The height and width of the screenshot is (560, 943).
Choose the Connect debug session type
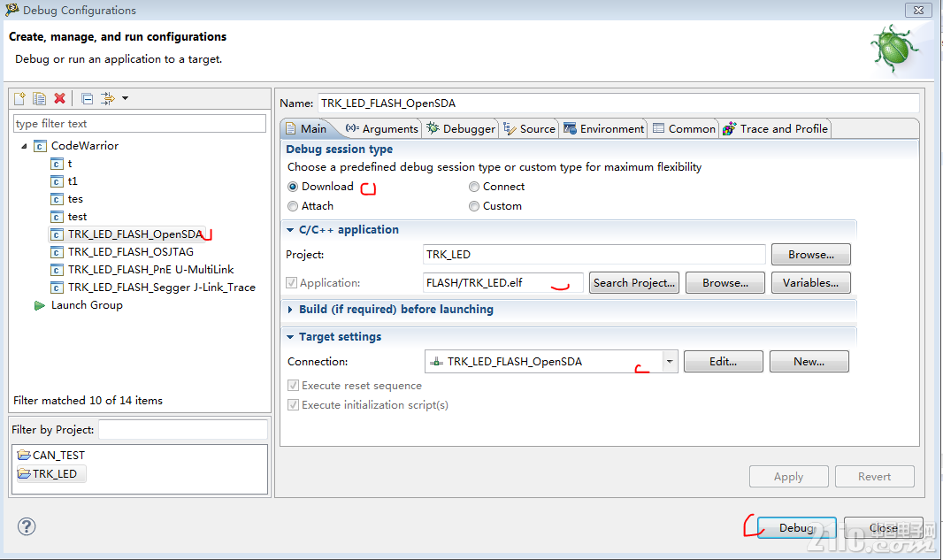click(x=474, y=187)
